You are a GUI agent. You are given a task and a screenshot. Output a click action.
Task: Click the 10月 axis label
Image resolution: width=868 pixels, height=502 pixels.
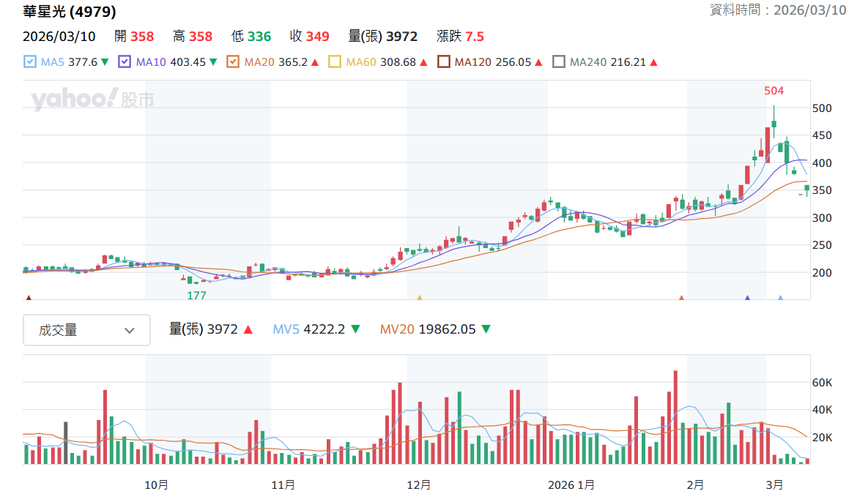157,485
